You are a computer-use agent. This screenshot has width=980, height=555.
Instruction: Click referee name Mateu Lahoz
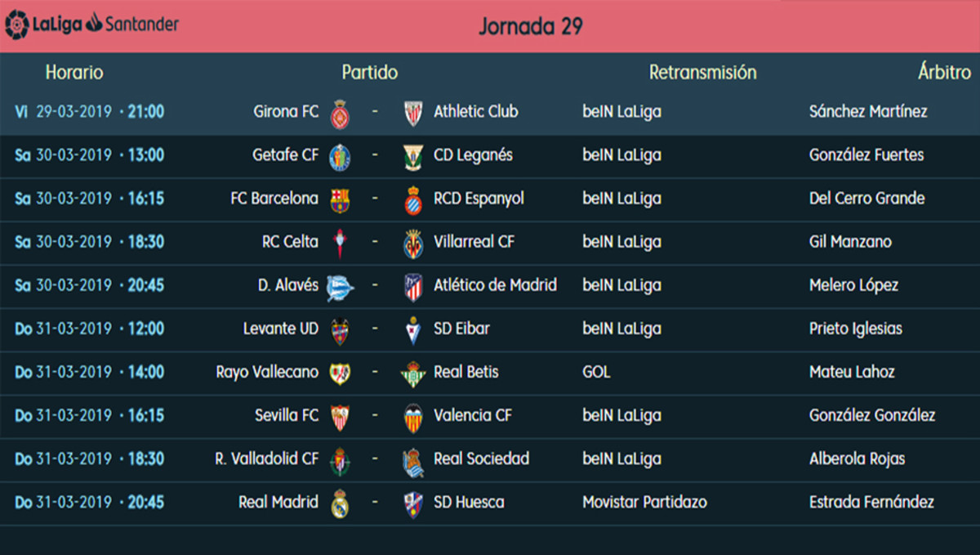coord(852,372)
